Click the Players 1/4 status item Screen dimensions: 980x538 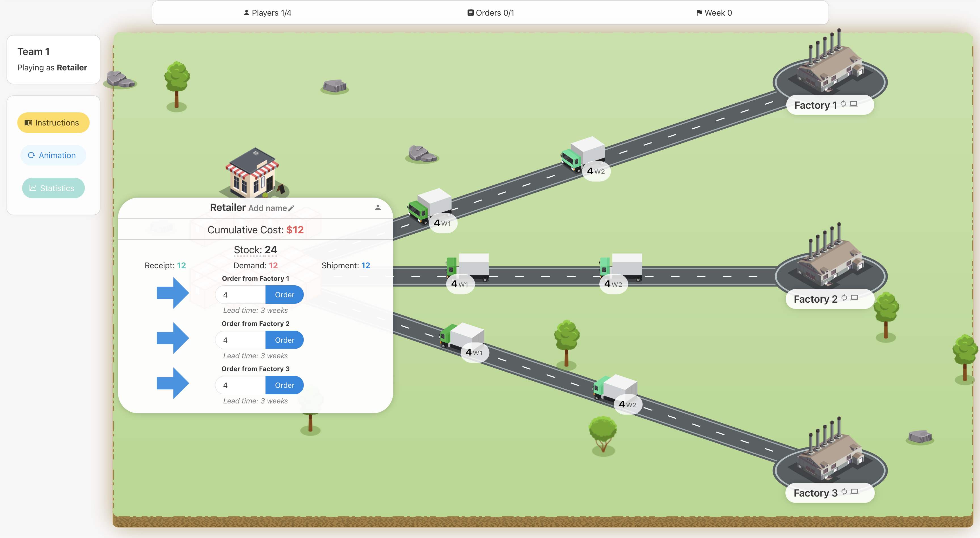267,13
